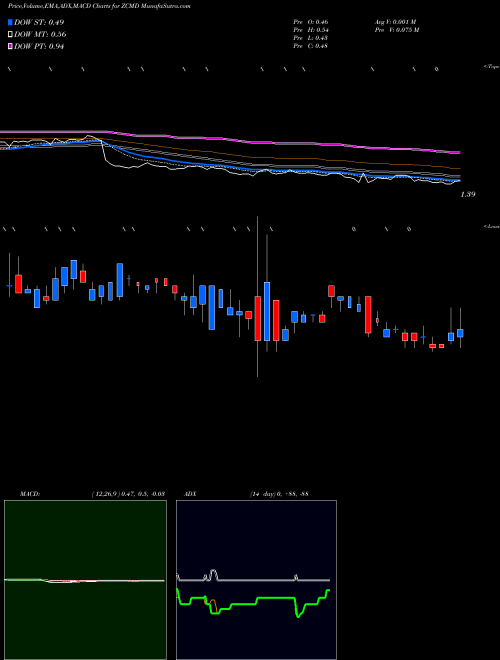Screen dimensions: 500x660
Task: Click the 'Pre L' low value line
Action: tap(311, 38)
